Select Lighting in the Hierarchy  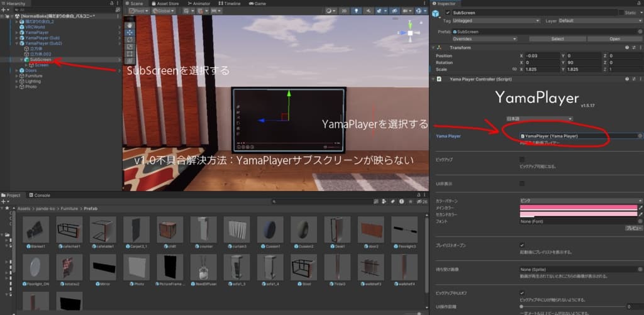click(x=33, y=81)
